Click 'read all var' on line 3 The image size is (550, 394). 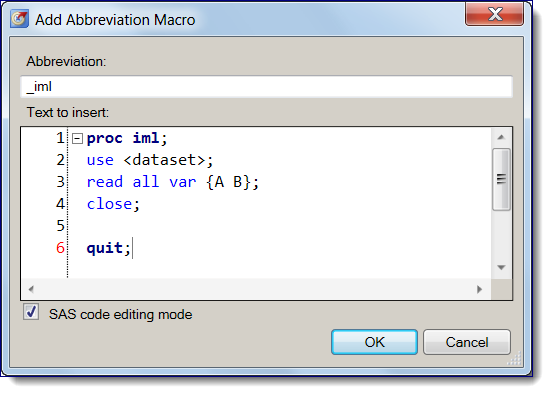click(x=141, y=182)
